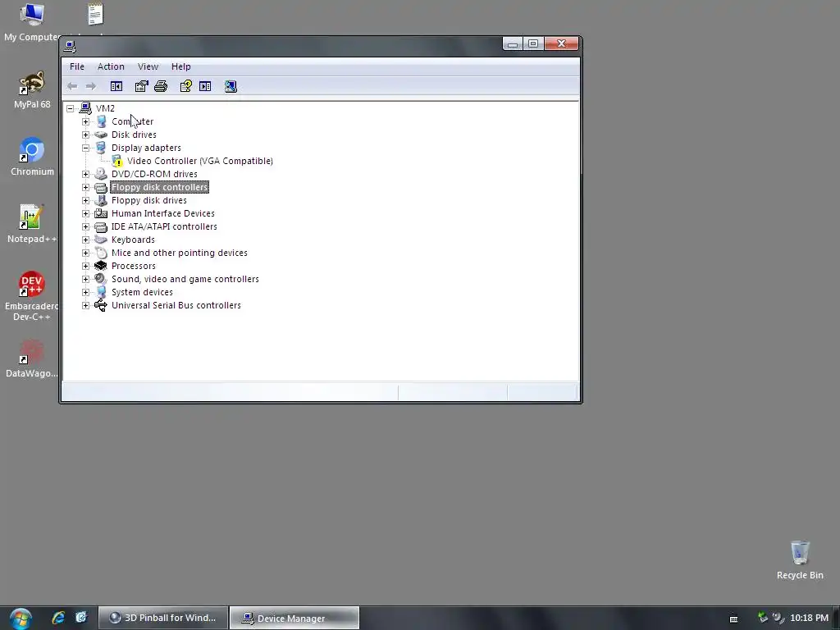840x630 pixels.
Task: Expand the DVD/CD-ROM drives category
Action: (85, 174)
